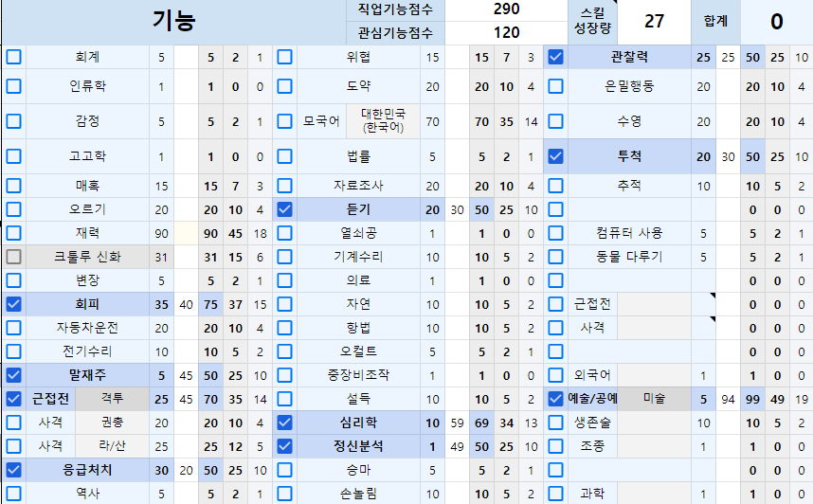
Task: Toggle the 크툴루 신화 checkbox
Action: [14, 257]
